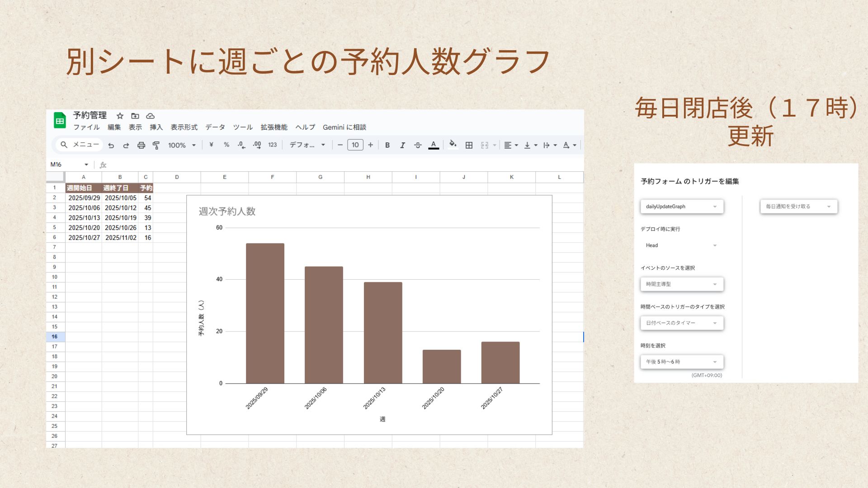Click the font size input box

[355, 145]
